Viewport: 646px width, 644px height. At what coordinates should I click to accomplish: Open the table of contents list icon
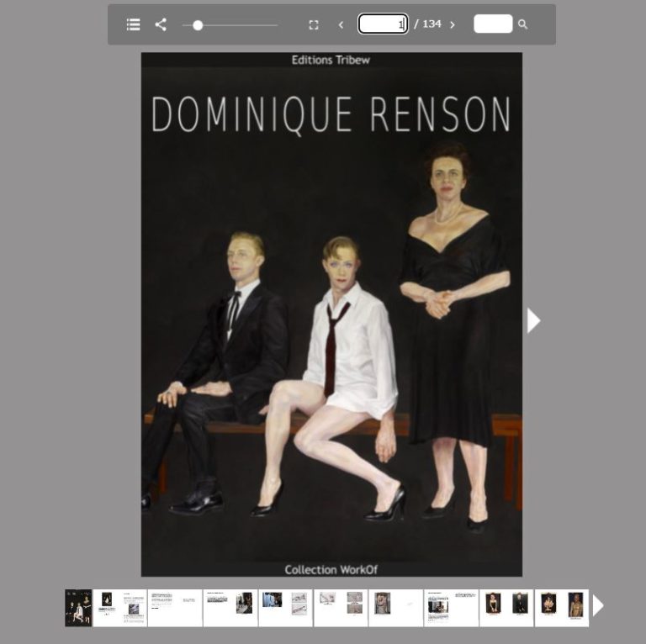[133, 24]
